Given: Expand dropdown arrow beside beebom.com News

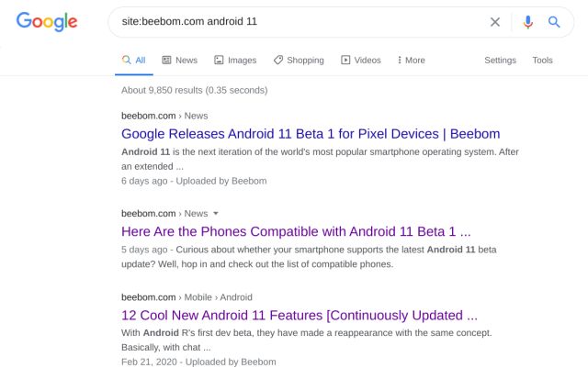Looking at the screenshot, I should click(x=216, y=214).
